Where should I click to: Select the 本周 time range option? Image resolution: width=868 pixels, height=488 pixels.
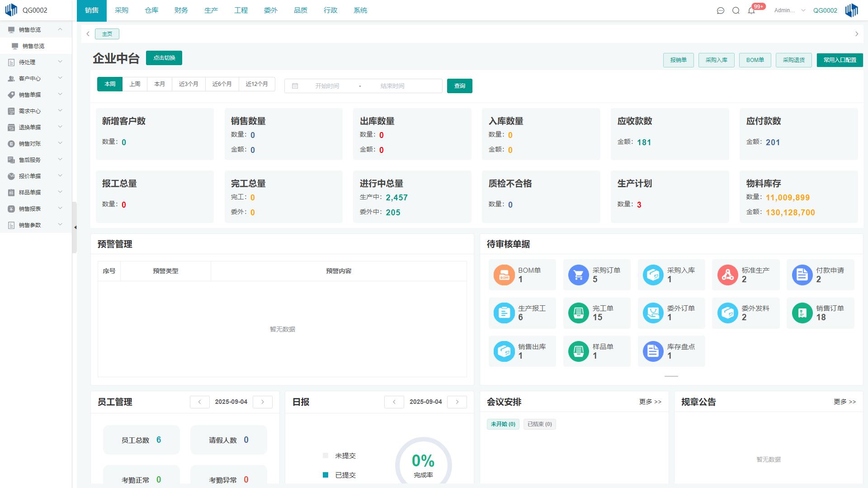tap(110, 84)
